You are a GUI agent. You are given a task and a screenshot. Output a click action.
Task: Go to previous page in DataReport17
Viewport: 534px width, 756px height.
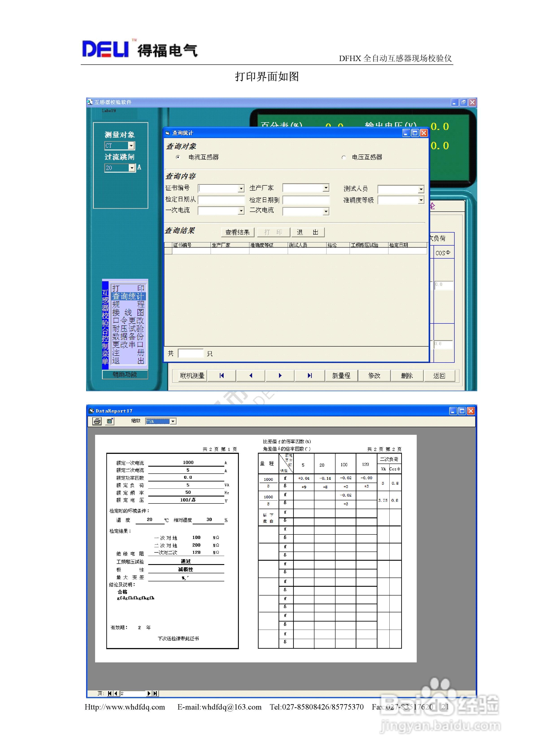click(116, 693)
